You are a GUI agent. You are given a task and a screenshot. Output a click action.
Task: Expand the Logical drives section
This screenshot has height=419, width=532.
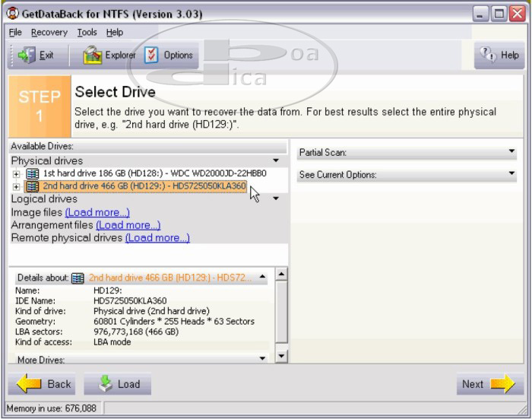pyautogui.click(x=275, y=198)
